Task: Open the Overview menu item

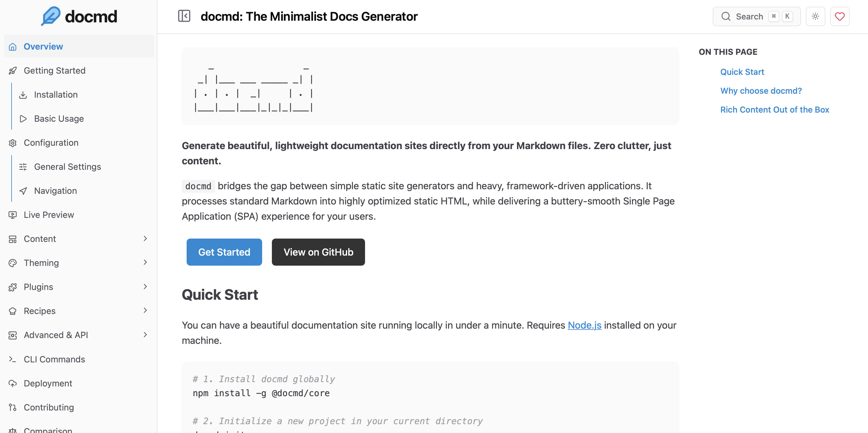Action: click(x=43, y=47)
